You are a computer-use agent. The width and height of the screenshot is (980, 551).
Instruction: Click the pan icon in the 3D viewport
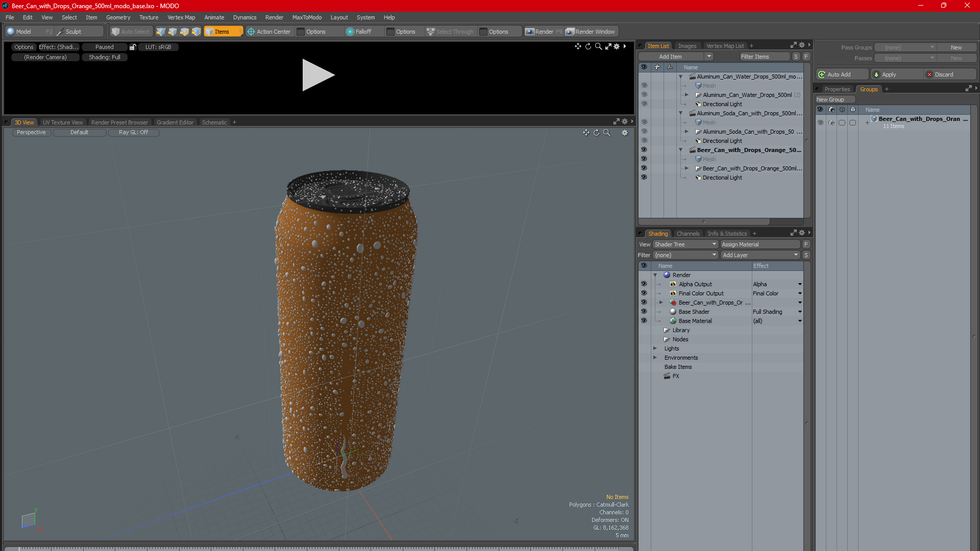[586, 133]
